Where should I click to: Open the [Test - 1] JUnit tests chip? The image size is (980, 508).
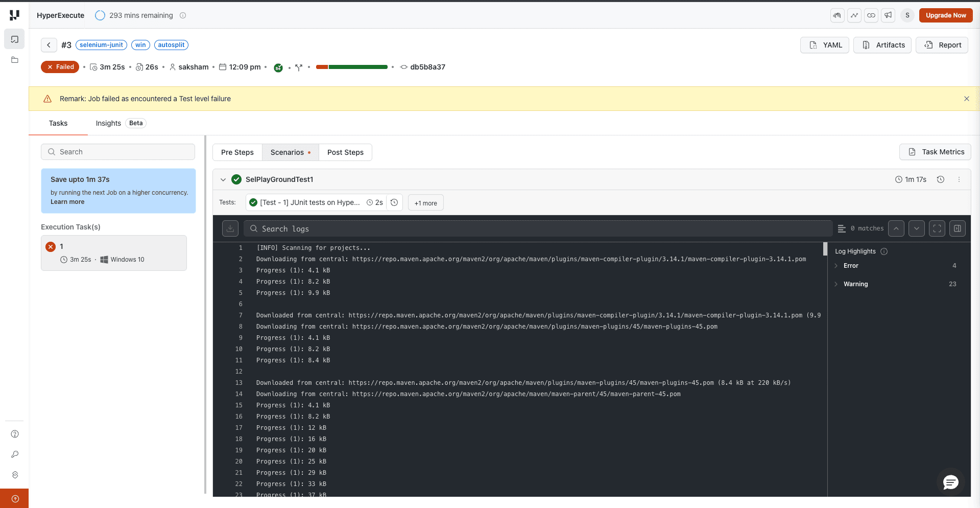[316, 202]
